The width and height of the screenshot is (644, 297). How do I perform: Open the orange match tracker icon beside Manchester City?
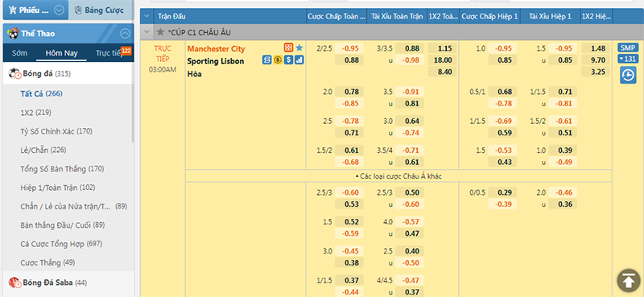[x=288, y=47]
